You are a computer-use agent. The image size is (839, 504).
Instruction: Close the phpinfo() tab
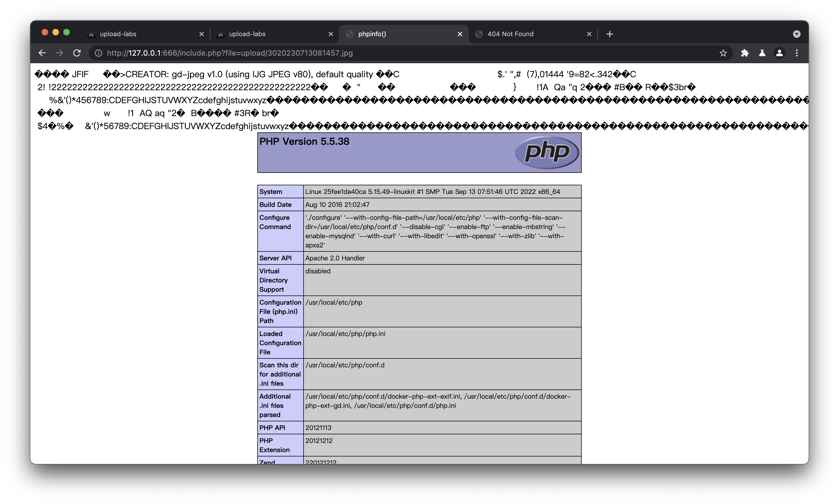[x=460, y=34]
